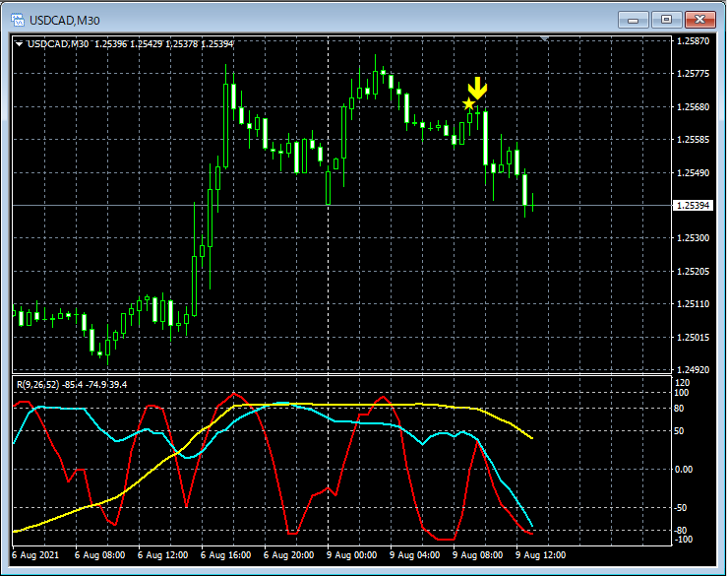728x576 pixels.
Task: Click the 6 Aug 08:00 time label
Action: pyautogui.click(x=99, y=555)
